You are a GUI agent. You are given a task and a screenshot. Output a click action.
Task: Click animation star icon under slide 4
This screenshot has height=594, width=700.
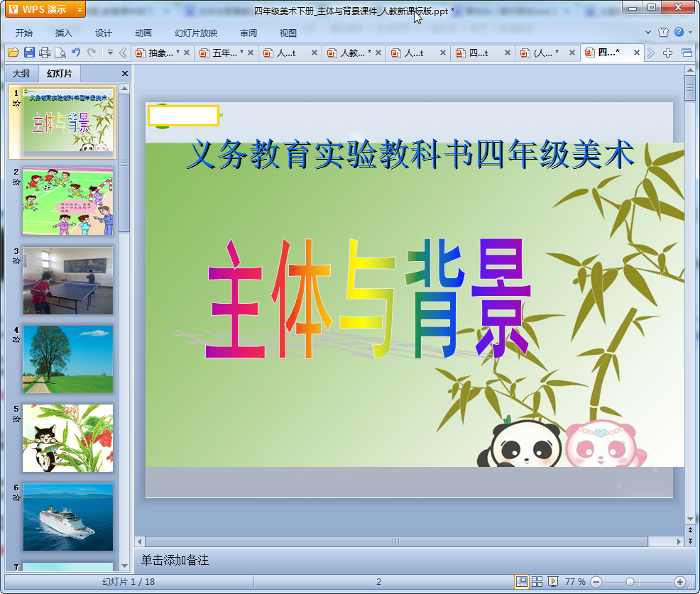16,340
